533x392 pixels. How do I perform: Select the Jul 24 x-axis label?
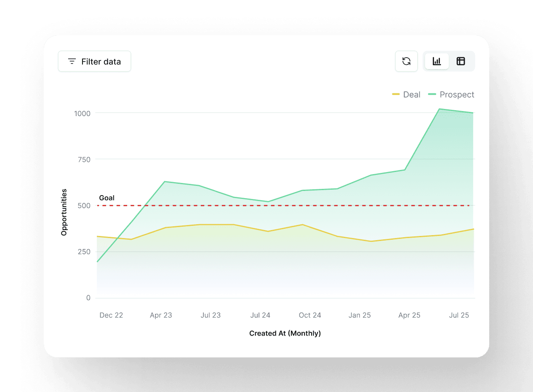tap(260, 315)
